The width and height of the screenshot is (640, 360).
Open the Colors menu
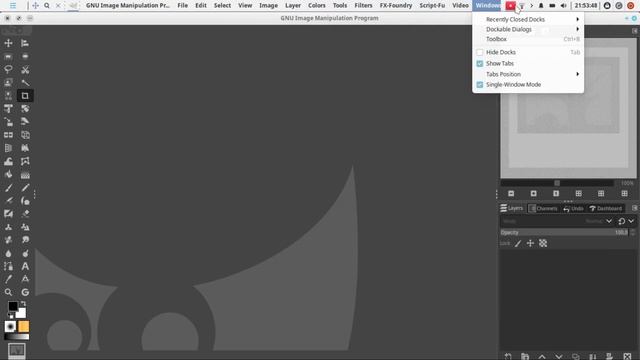tap(317, 5)
